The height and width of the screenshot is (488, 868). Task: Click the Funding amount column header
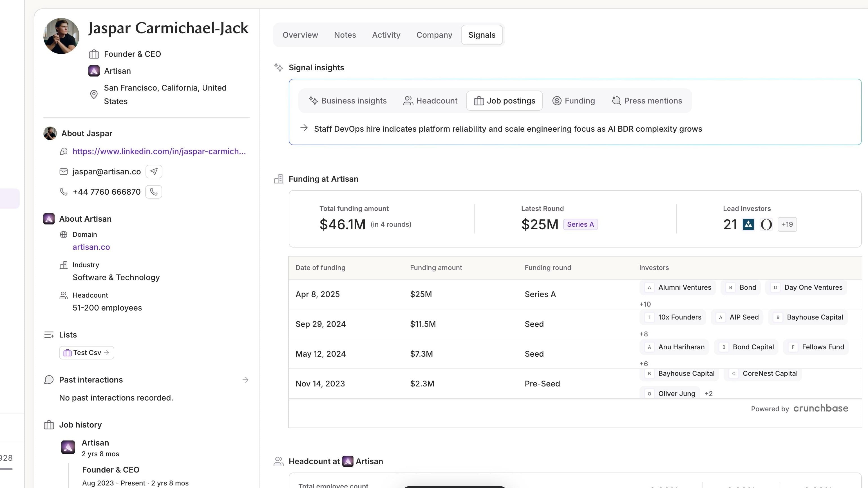point(436,268)
